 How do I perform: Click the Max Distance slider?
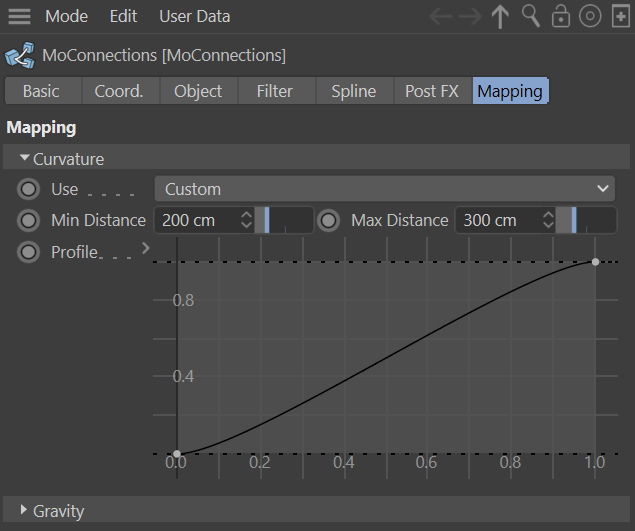click(x=586, y=220)
